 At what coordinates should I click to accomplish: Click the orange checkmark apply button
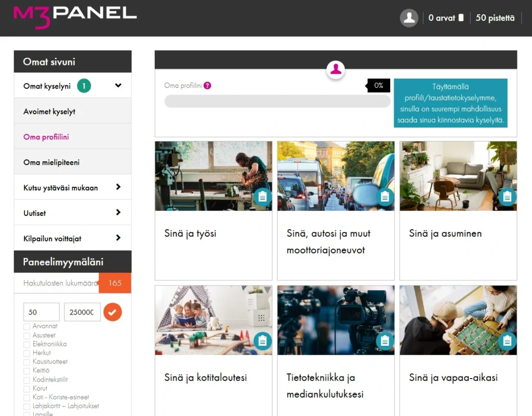113,312
